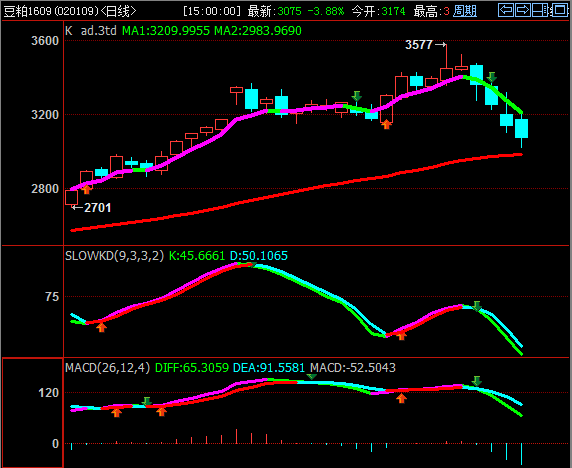Select the SLOWKD(9,3,3,2) indicator label

pos(115,256)
